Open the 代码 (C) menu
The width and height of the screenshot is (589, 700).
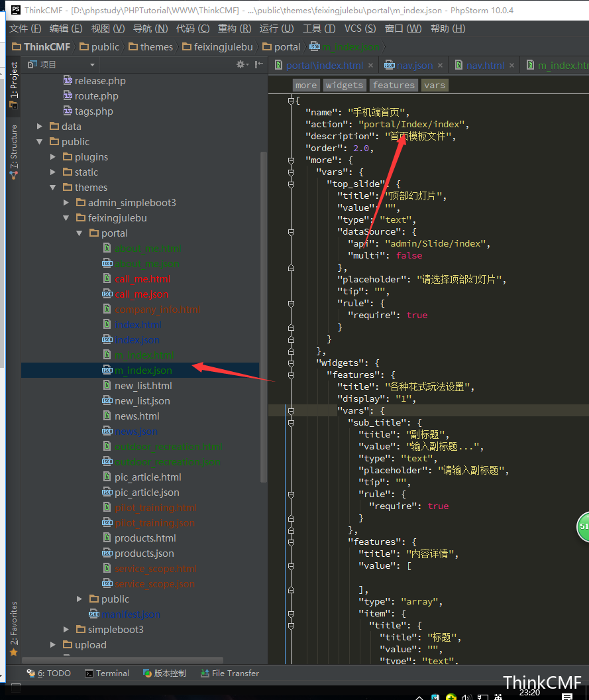pyautogui.click(x=193, y=29)
